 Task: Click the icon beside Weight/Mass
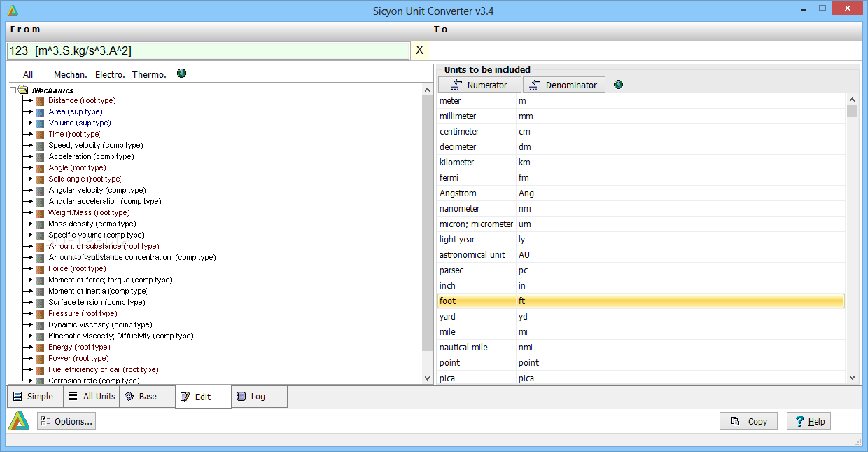point(40,213)
